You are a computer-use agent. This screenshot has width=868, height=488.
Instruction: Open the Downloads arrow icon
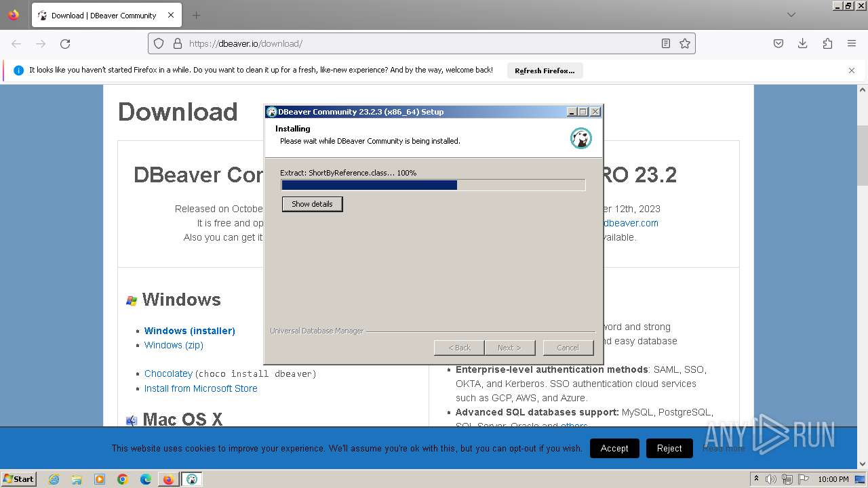803,43
